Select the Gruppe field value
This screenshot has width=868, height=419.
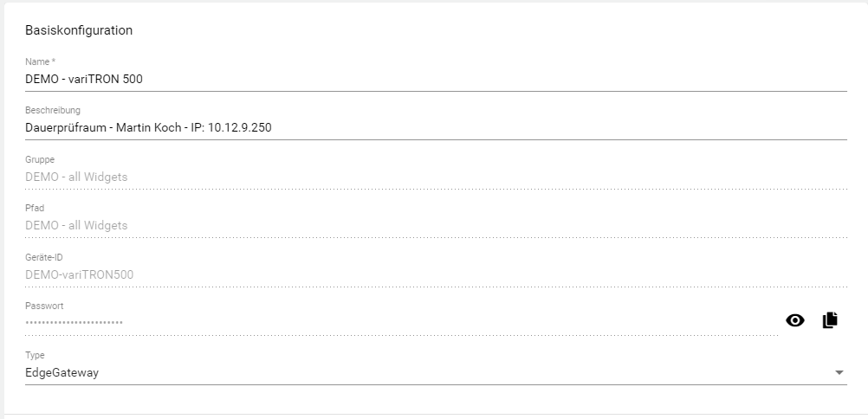pos(76,177)
